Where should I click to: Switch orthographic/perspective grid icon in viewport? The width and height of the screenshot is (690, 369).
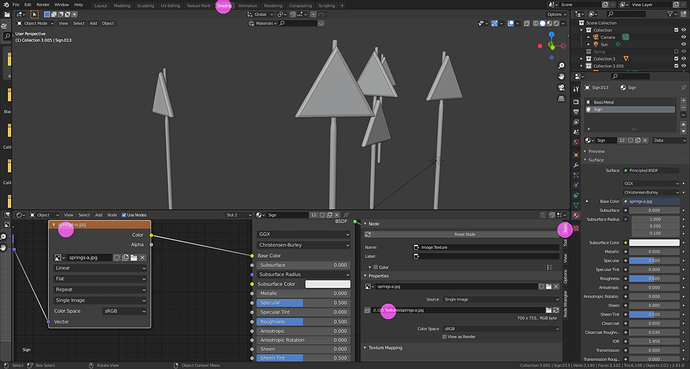561,99
